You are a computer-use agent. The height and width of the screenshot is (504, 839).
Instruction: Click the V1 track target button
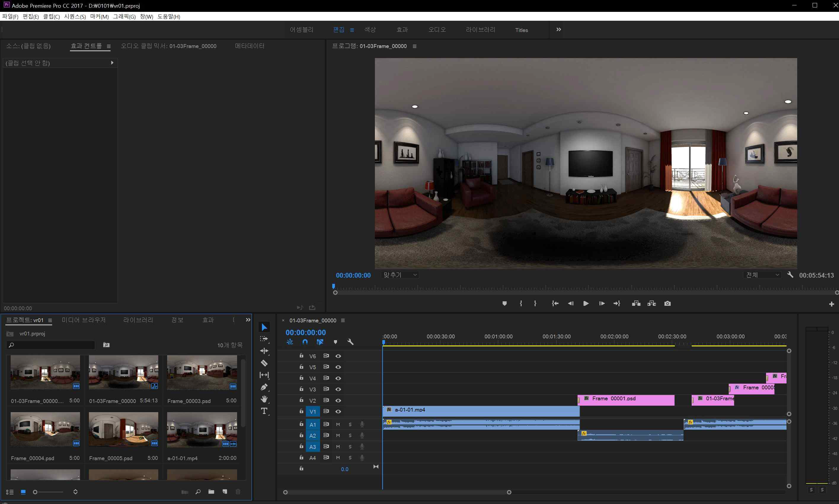(x=312, y=411)
